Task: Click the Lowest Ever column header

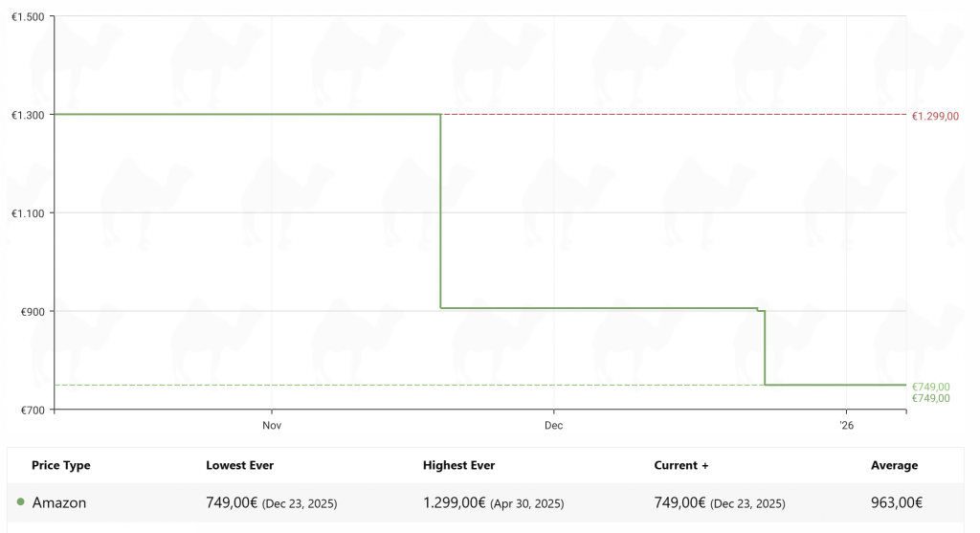Action: tap(239, 466)
